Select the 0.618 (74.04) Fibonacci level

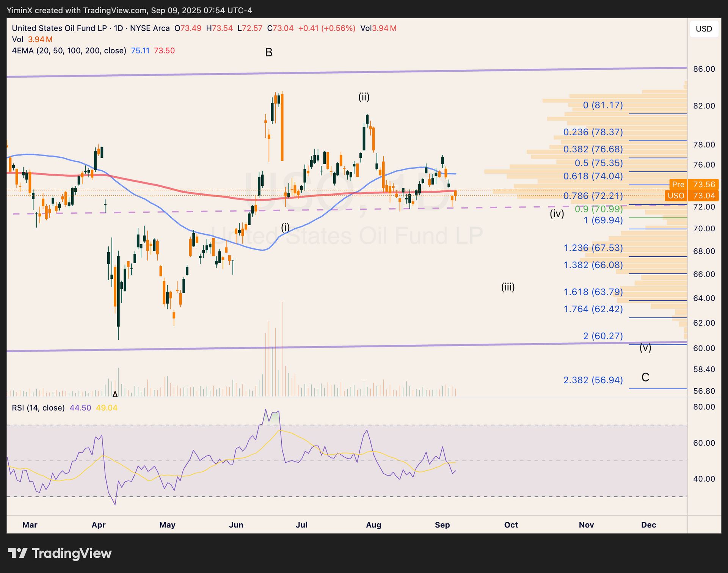pos(593,176)
